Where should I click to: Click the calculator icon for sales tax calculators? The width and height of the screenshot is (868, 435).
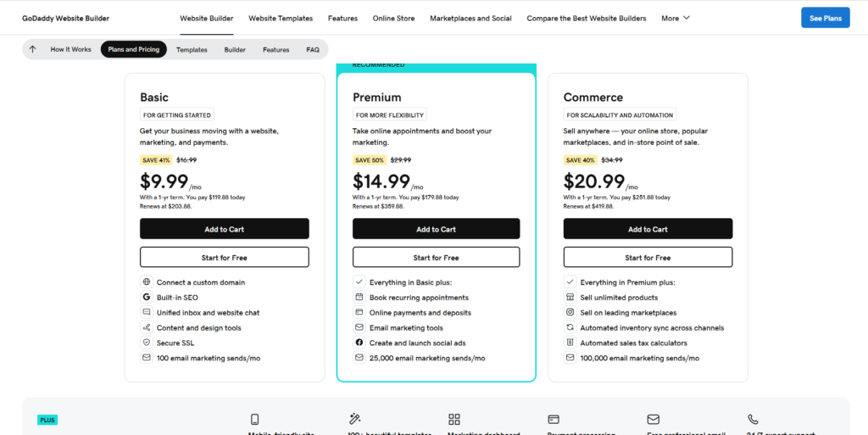pos(570,343)
